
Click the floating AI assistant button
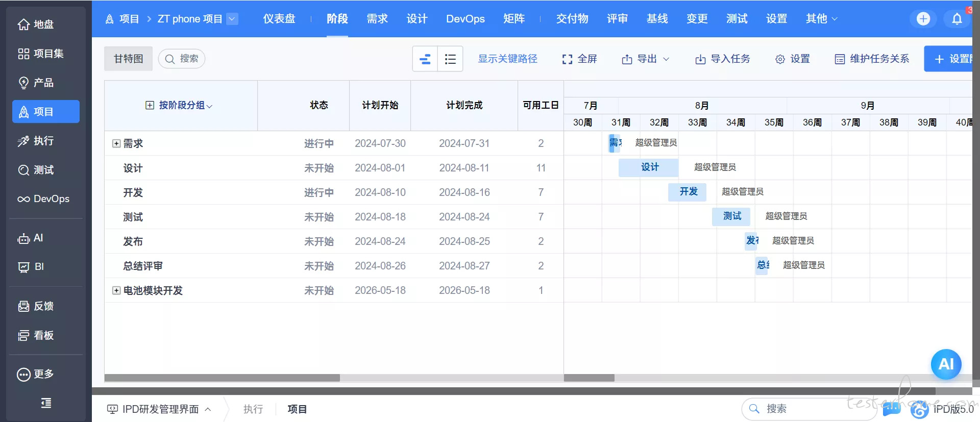(x=946, y=364)
